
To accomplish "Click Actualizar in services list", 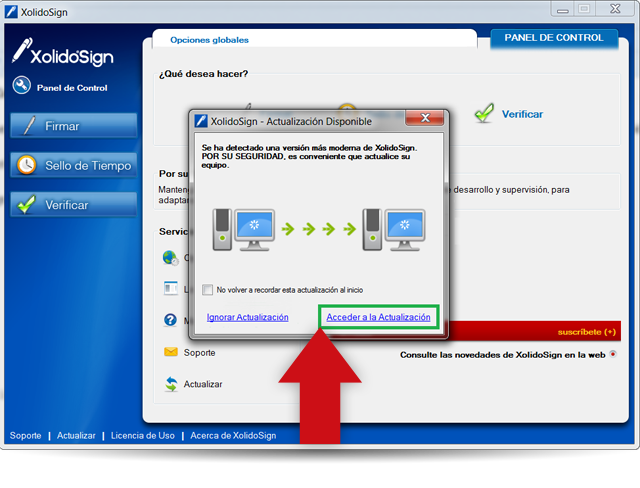I will [203, 384].
